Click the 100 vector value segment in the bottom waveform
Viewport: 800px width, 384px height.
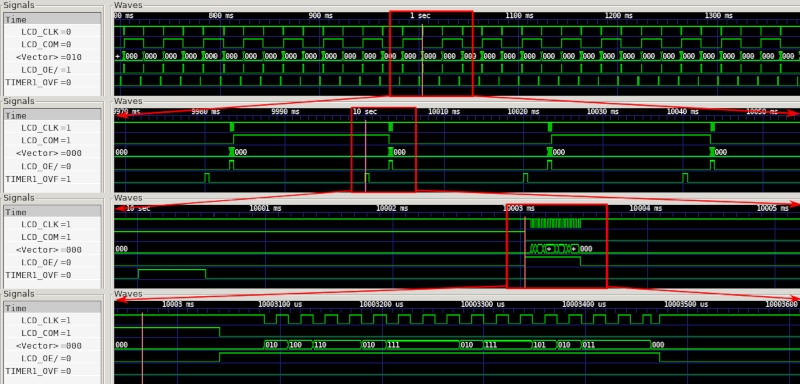301,345
